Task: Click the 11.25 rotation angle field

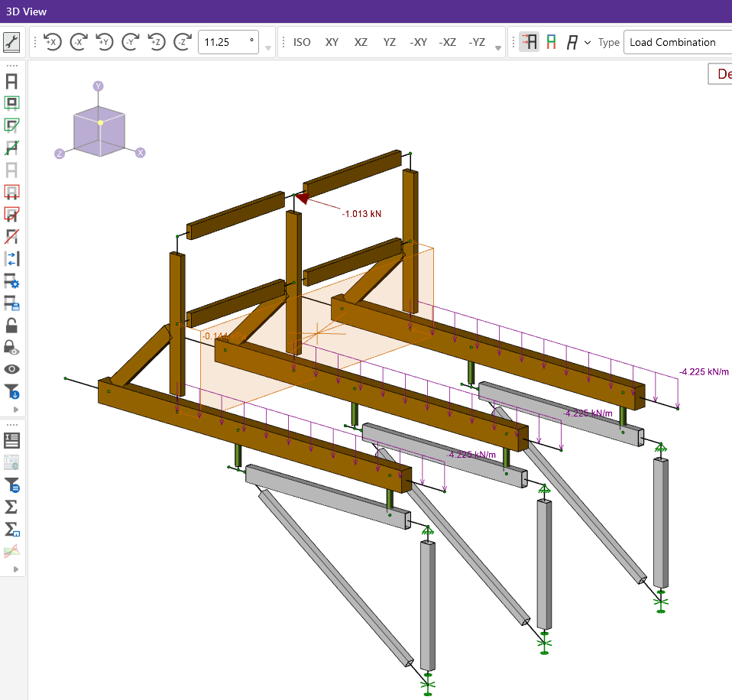Action: 227,42
